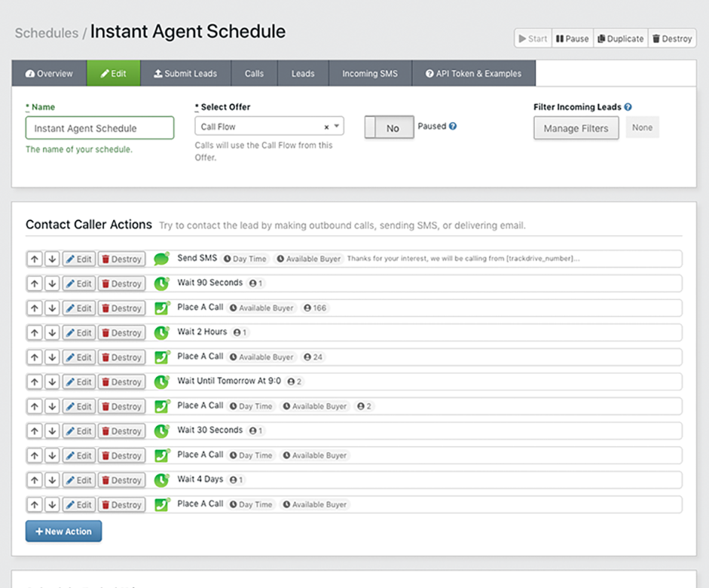Screen dimensions: 709x588
Task: Click the clock icon beside Wait 4 Days
Action: point(162,479)
